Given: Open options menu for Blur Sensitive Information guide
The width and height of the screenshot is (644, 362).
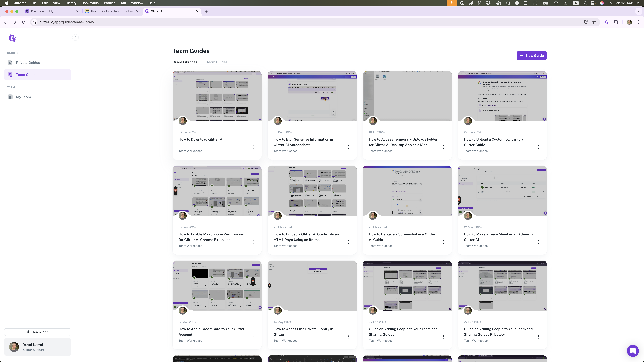Looking at the screenshot, I should tap(348, 147).
